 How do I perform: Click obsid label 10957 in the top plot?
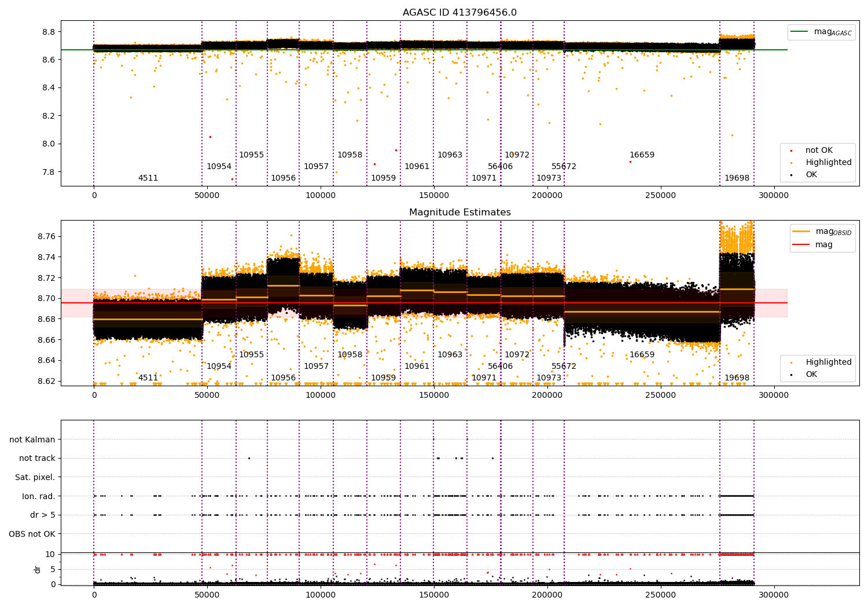click(x=316, y=167)
